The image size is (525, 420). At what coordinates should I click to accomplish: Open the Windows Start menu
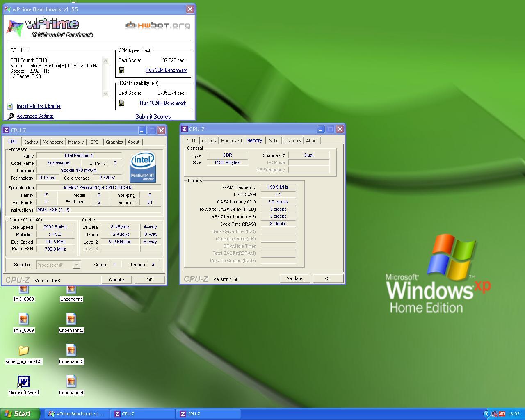(x=20, y=414)
